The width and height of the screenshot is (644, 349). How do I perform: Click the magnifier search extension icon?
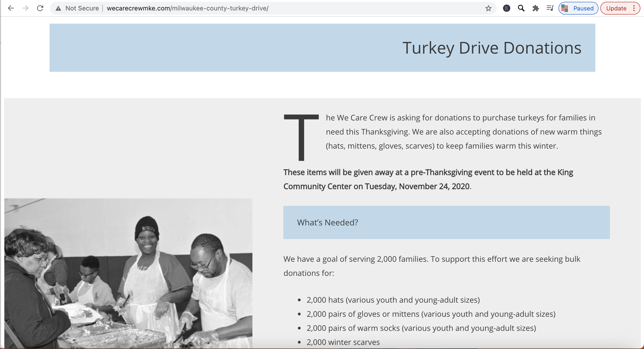pos(521,8)
